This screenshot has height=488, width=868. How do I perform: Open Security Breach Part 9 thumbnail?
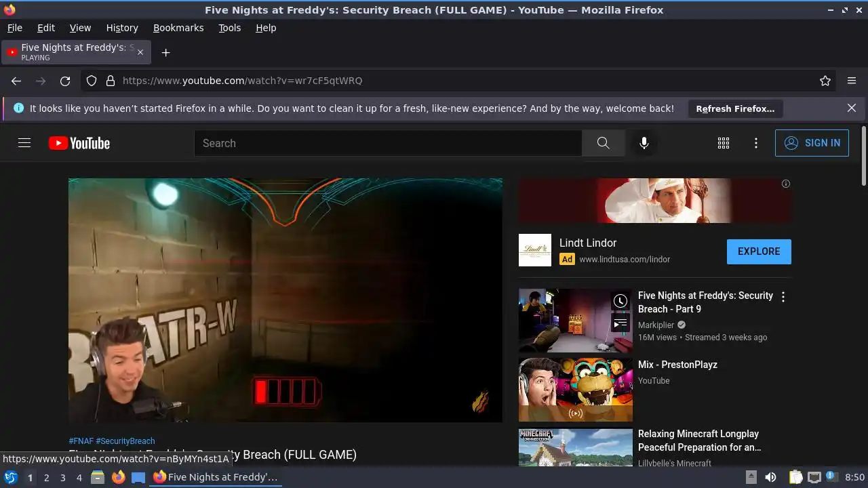pos(576,321)
